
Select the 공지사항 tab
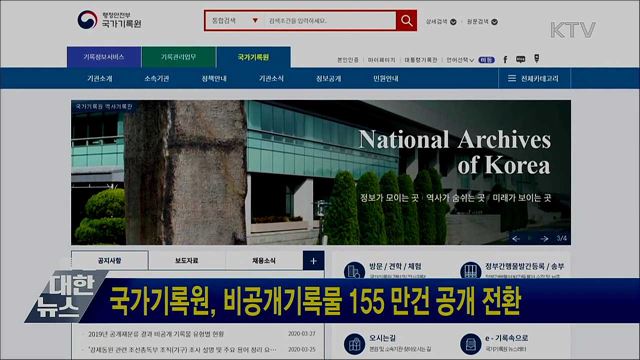(x=110, y=260)
